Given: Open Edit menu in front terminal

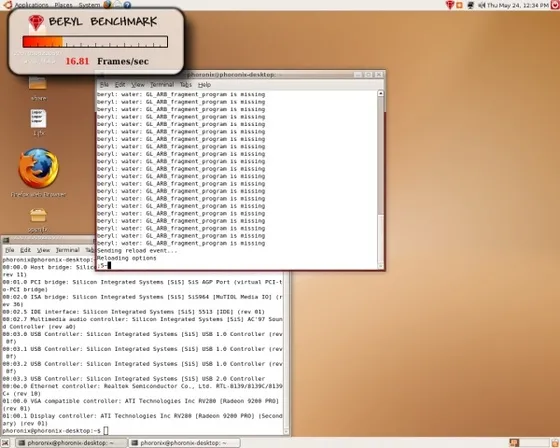Looking at the screenshot, I should click(x=120, y=84).
